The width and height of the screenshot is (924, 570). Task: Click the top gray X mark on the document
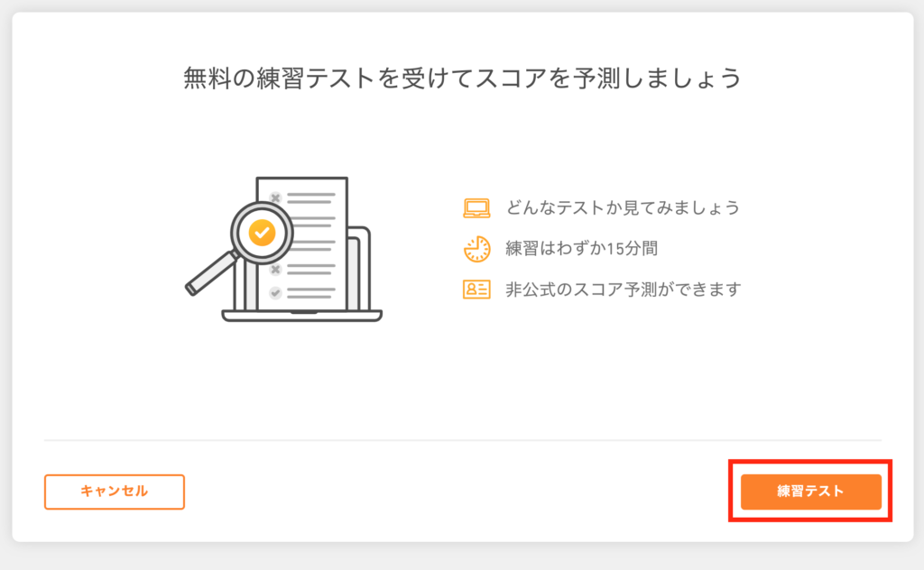275,198
